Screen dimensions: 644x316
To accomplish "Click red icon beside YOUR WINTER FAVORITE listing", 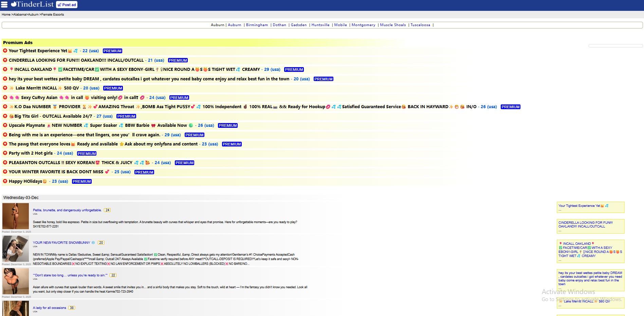I will (5, 172).
